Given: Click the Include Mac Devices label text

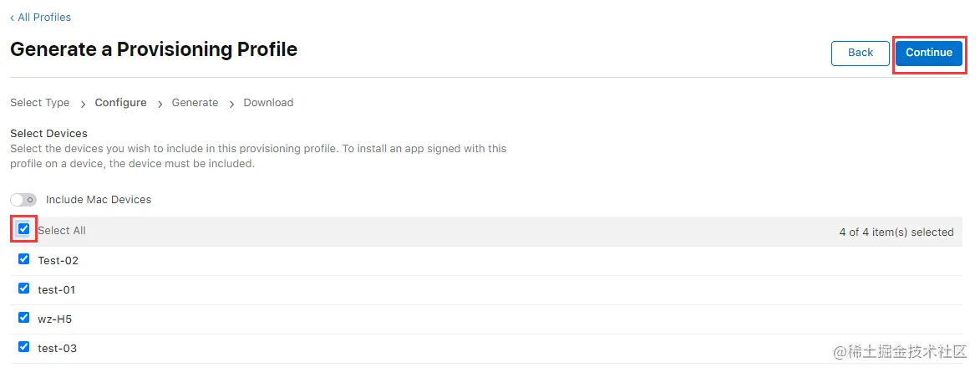Looking at the screenshot, I should click(x=99, y=200).
